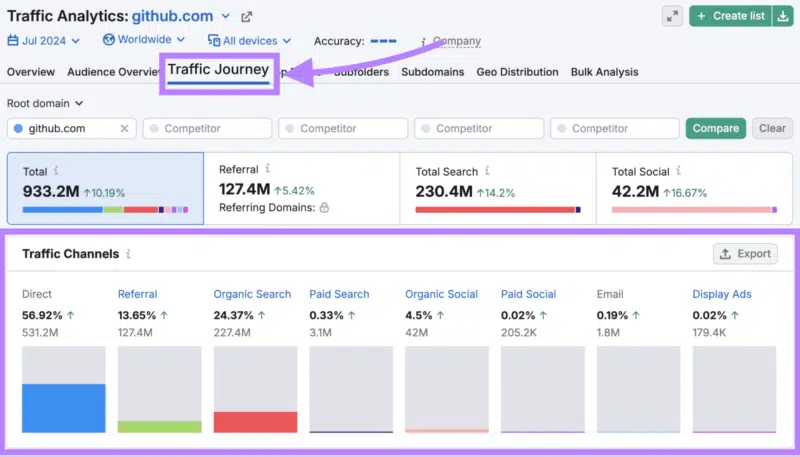800x457 pixels.
Task: Click the Paid Search channel link
Action: pyautogui.click(x=339, y=294)
